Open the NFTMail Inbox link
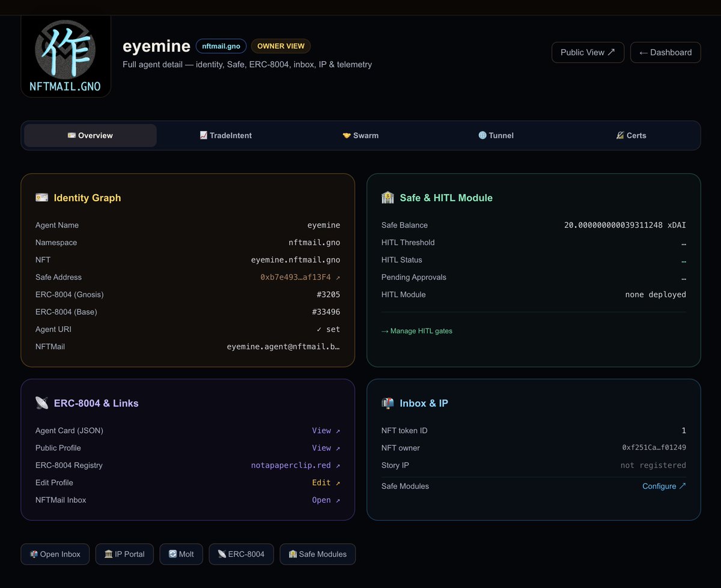Image resolution: width=721 pixels, height=588 pixels. 326,500
